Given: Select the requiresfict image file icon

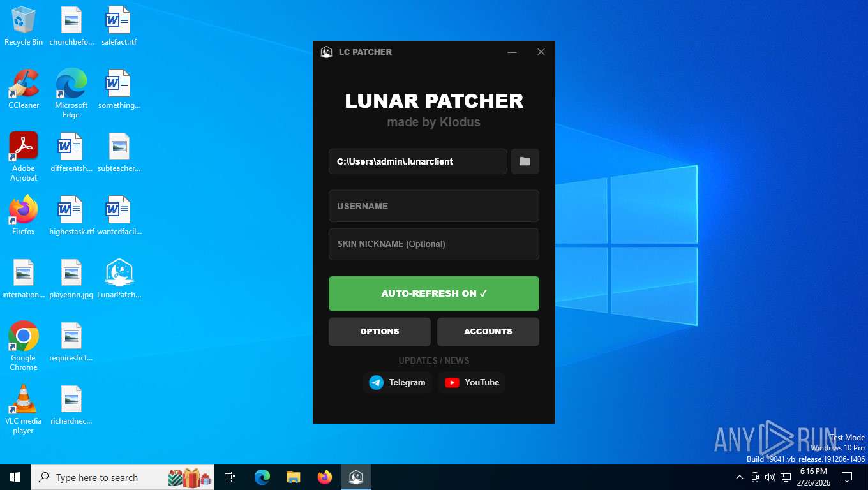Looking at the screenshot, I should coord(71,342).
